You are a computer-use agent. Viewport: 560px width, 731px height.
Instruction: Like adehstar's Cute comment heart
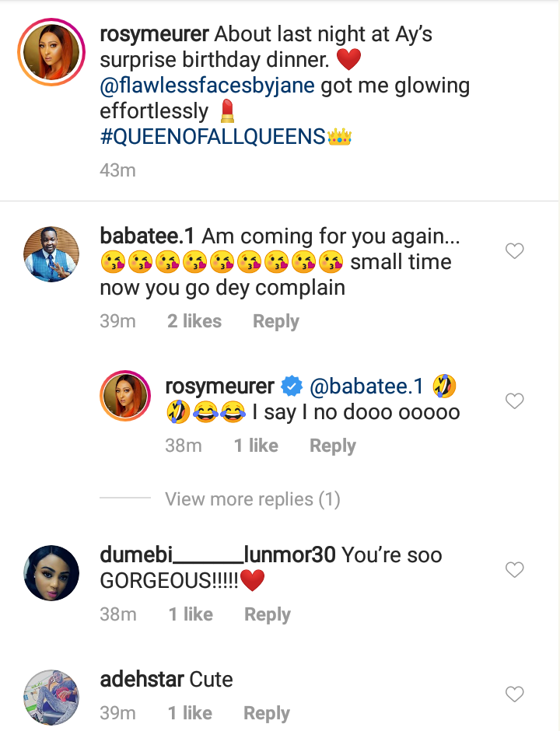(x=514, y=694)
